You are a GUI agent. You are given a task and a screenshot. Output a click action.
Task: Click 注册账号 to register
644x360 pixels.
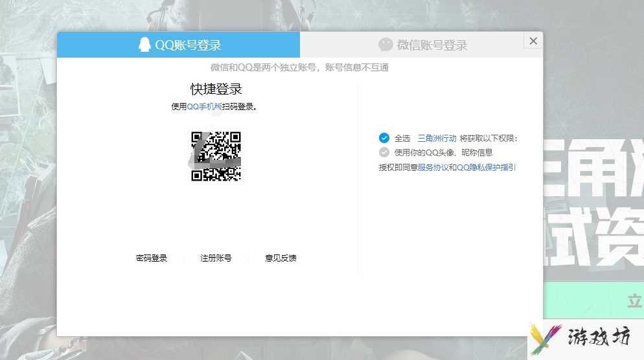pyautogui.click(x=216, y=258)
